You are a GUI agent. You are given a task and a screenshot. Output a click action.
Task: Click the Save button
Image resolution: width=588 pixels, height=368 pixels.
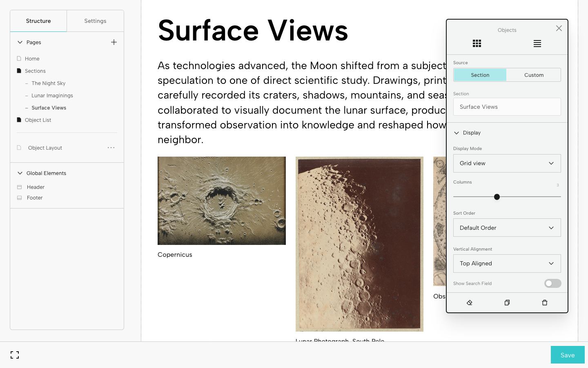(x=567, y=355)
